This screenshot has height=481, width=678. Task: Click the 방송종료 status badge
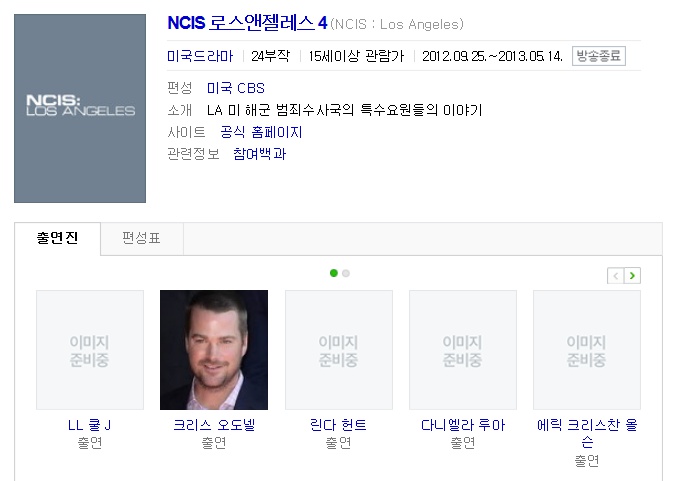tap(598, 56)
